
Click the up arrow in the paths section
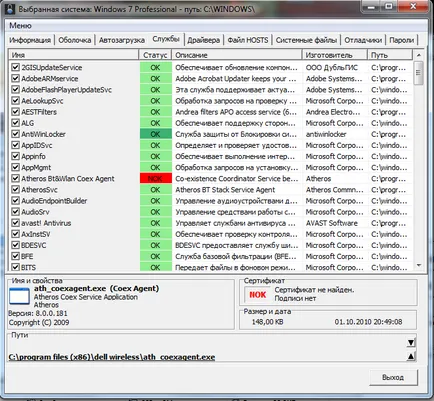coord(411,356)
